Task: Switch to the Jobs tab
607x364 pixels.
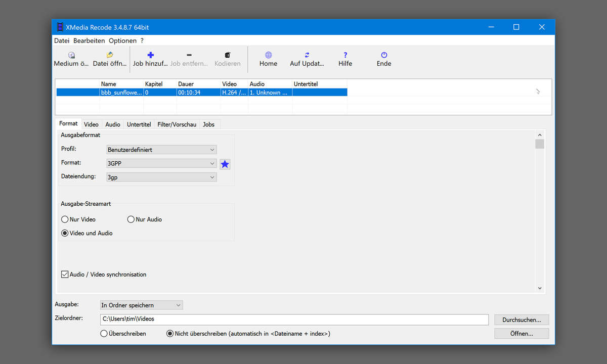Action: [208, 124]
